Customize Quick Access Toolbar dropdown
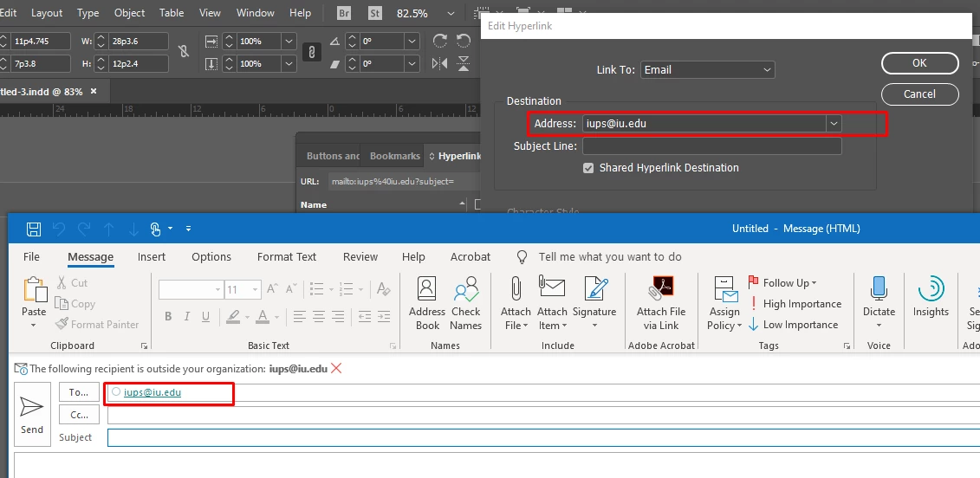This screenshot has width=980, height=478. click(x=188, y=229)
